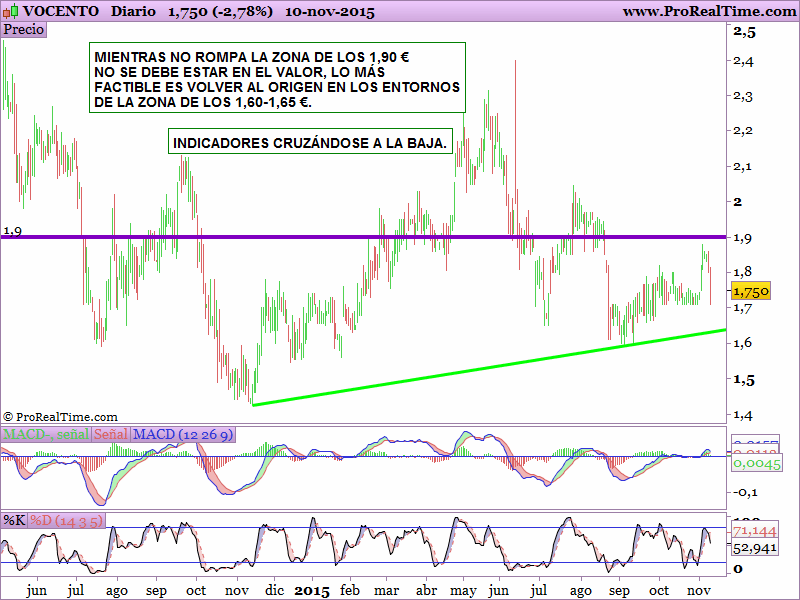
Task: Click the may month label
Action: [x=464, y=591]
